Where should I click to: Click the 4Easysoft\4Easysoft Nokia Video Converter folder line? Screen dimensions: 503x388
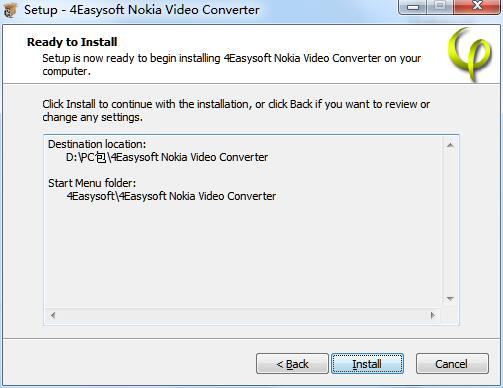coord(171,196)
